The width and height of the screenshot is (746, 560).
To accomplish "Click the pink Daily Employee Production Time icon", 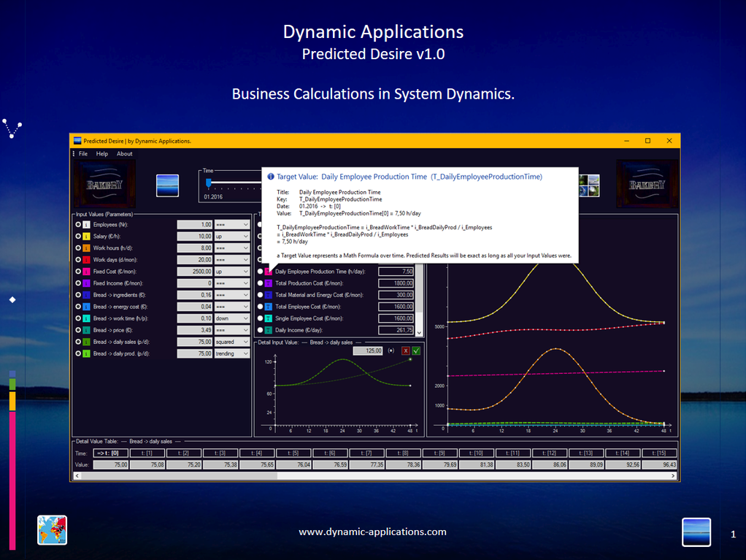I will click(269, 272).
